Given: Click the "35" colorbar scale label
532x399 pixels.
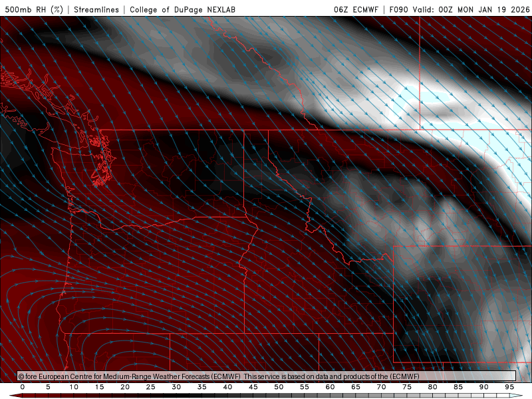Looking at the screenshot, I should pos(202,387).
